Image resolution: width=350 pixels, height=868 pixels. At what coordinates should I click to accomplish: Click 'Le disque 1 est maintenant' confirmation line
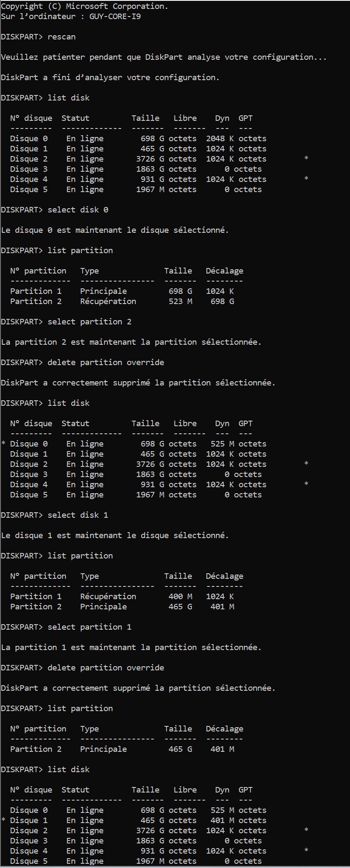(x=115, y=536)
